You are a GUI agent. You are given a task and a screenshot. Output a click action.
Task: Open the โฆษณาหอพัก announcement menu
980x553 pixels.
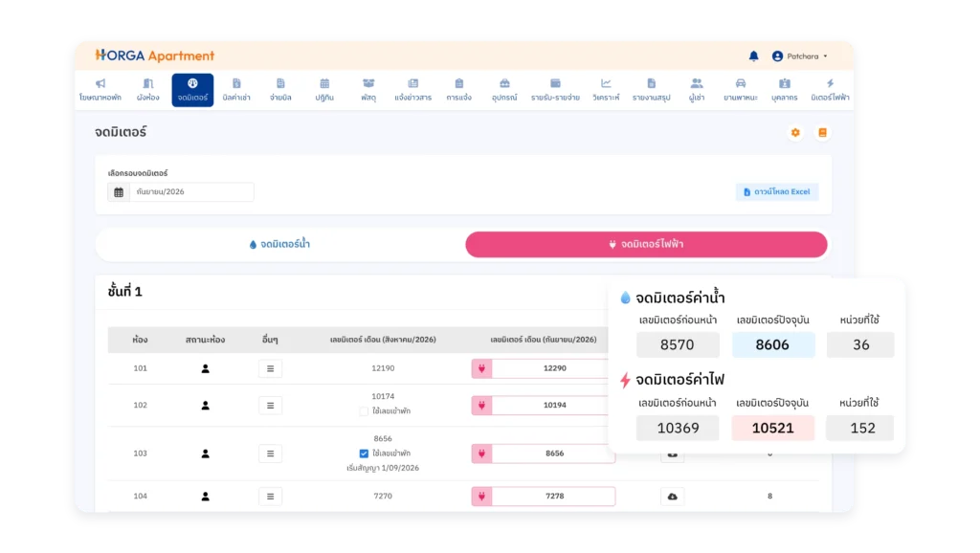pos(100,90)
